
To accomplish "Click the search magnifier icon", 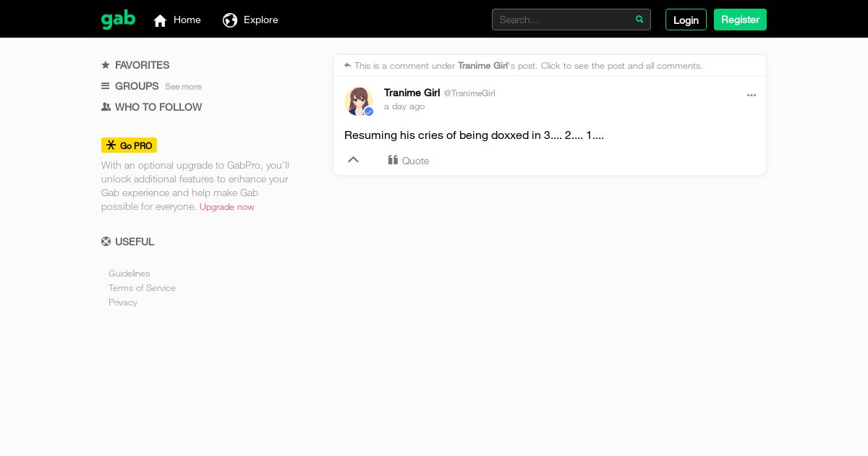I will pos(639,20).
